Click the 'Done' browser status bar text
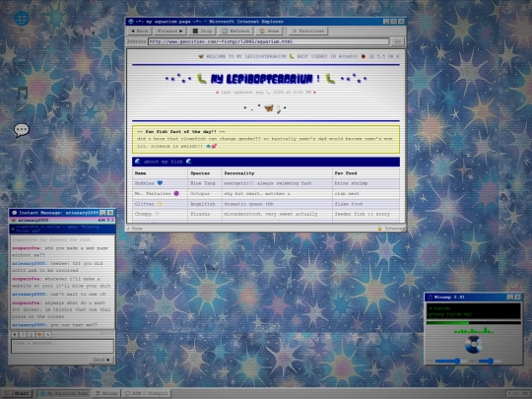The height and width of the screenshot is (399, 532). pyautogui.click(x=137, y=229)
